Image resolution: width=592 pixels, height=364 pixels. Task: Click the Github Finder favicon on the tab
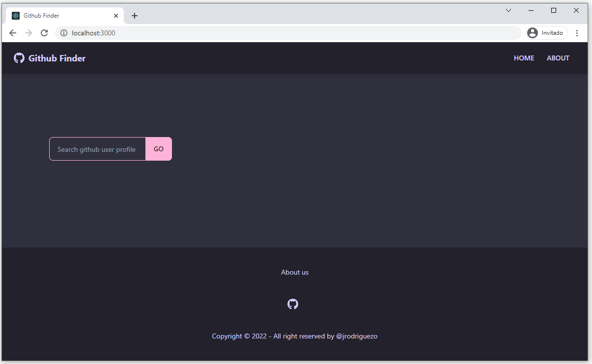[x=15, y=15]
